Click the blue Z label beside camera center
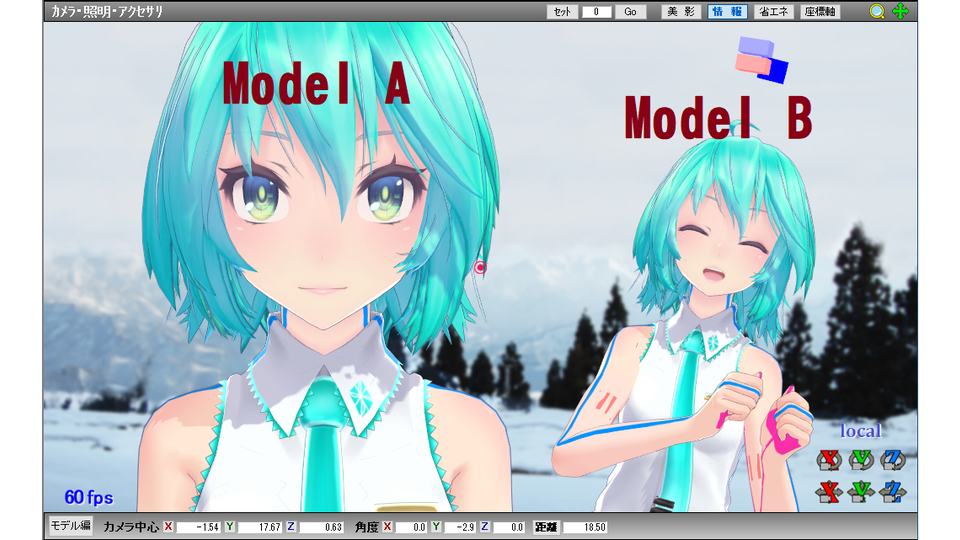 pyautogui.click(x=291, y=527)
